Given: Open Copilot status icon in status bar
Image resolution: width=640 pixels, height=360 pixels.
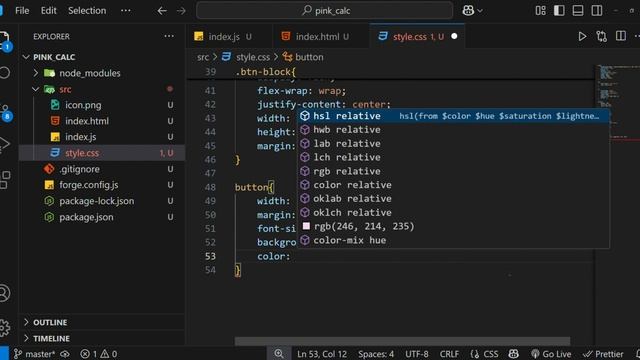Looking at the screenshot, I should 513,353.
